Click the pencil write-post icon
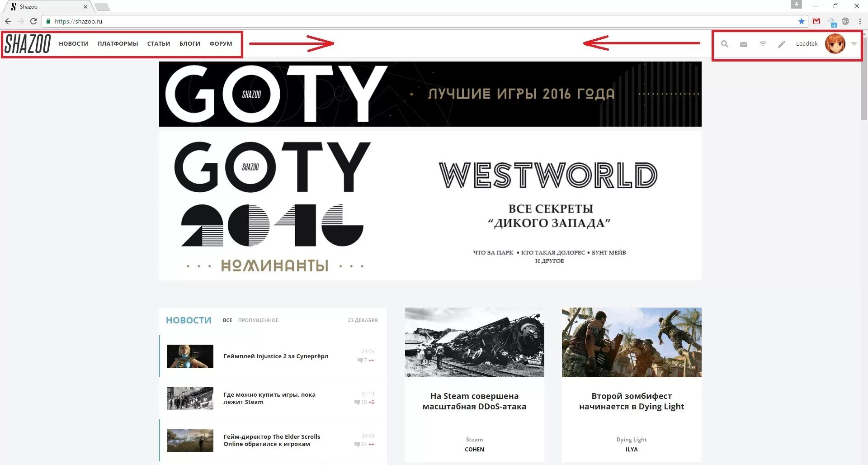The width and height of the screenshot is (868, 465). (782, 44)
